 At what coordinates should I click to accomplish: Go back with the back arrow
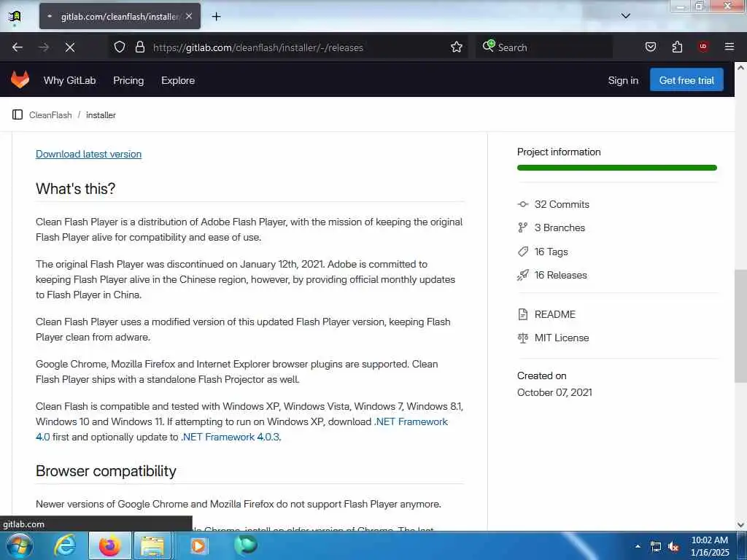tap(18, 47)
